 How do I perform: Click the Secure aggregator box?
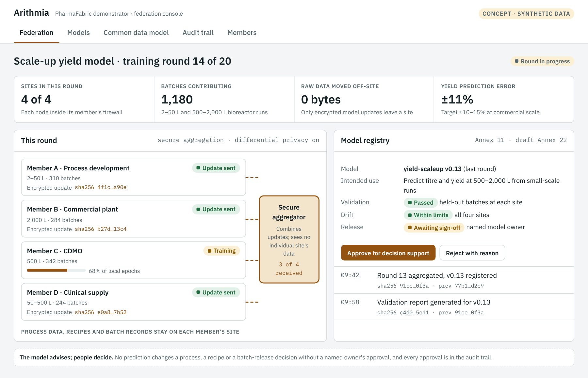point(289,239)
